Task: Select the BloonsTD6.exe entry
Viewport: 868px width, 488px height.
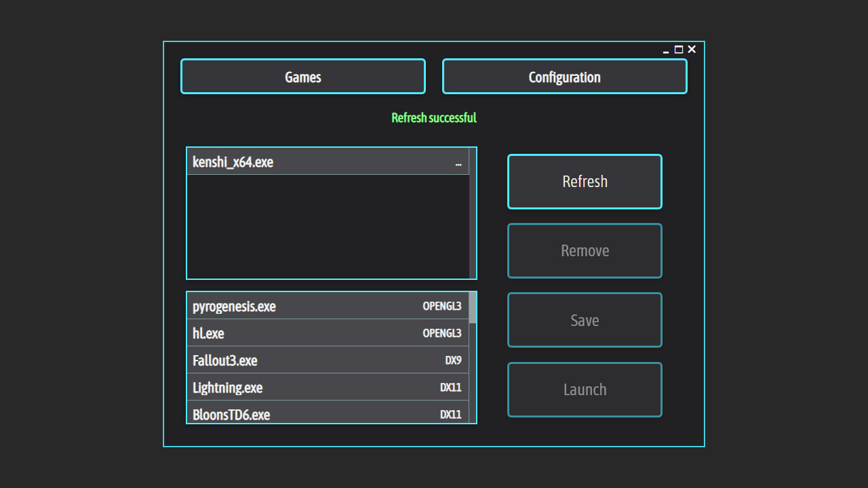Action: click(231, 414)
